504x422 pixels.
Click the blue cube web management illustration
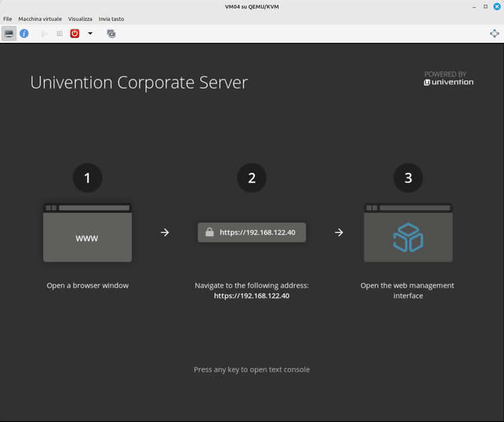(408, 233)
